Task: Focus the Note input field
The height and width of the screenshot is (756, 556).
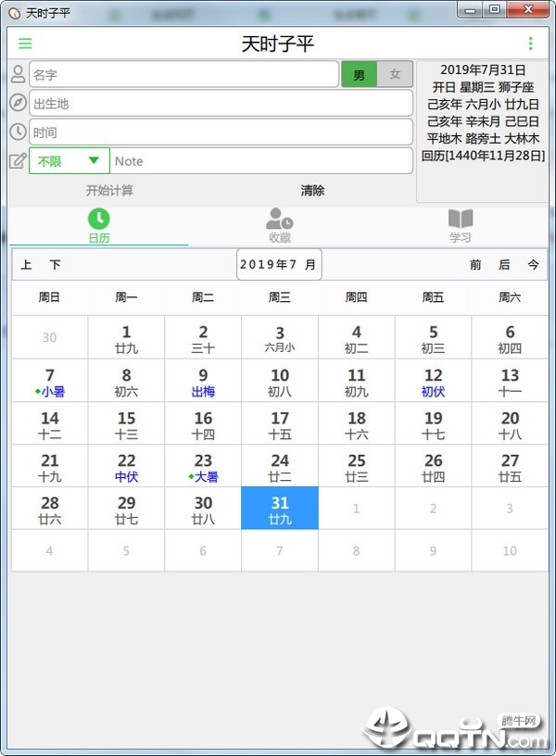Action: click(261, 160)
